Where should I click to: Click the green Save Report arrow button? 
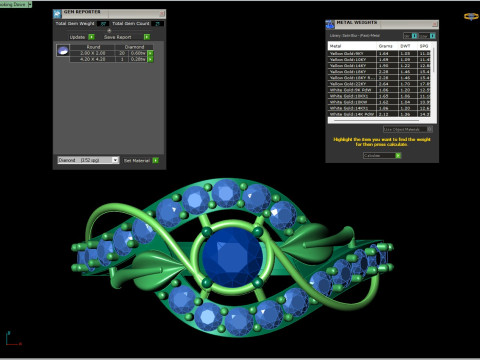[x=147, y=37]
